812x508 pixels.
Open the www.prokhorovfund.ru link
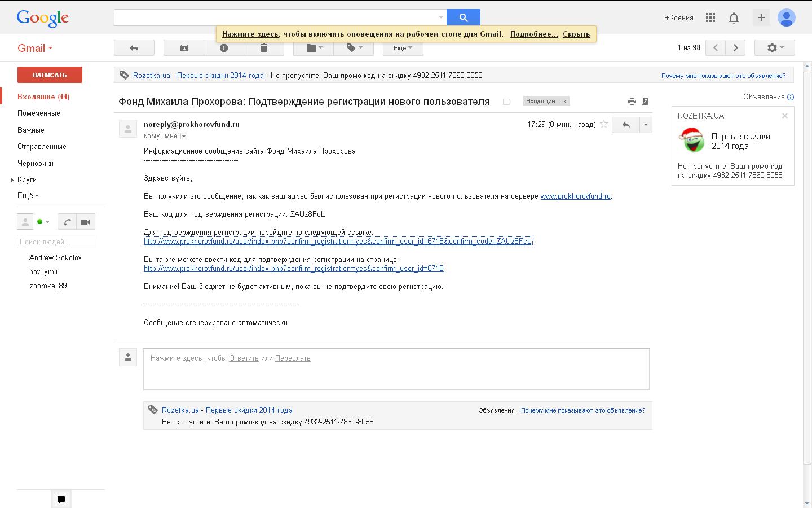[575, 196]
